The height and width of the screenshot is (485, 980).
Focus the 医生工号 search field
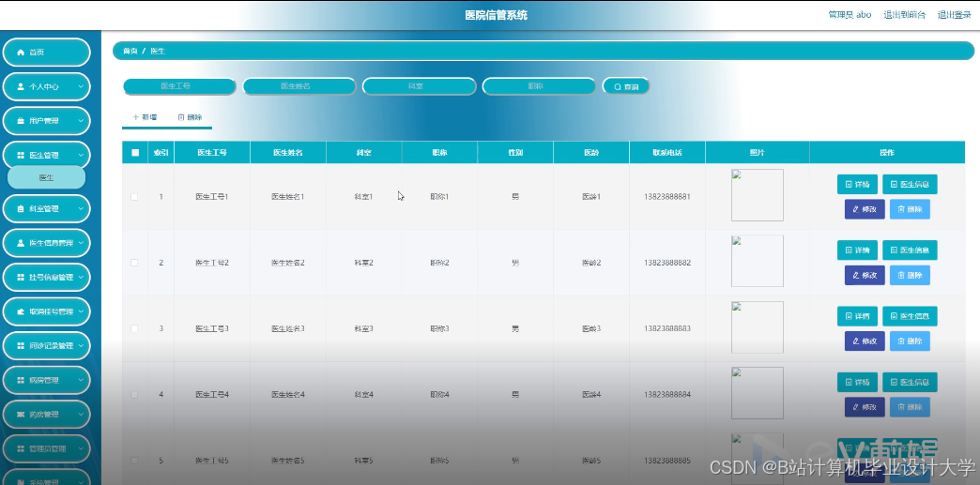179,86
